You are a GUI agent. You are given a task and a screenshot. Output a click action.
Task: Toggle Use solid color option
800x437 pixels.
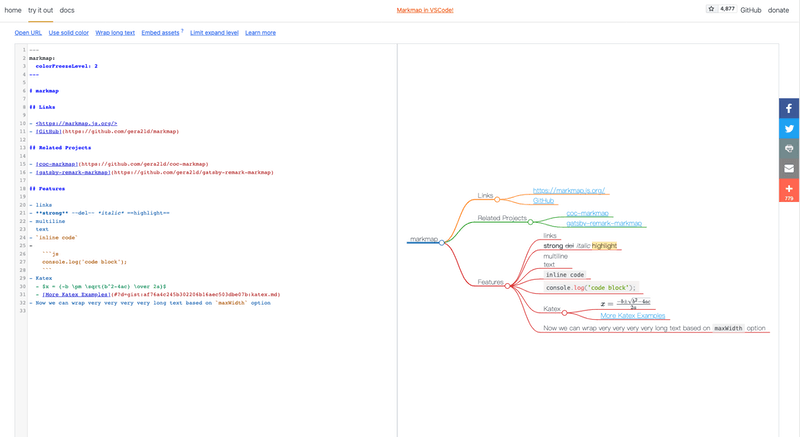click(68, 33)
